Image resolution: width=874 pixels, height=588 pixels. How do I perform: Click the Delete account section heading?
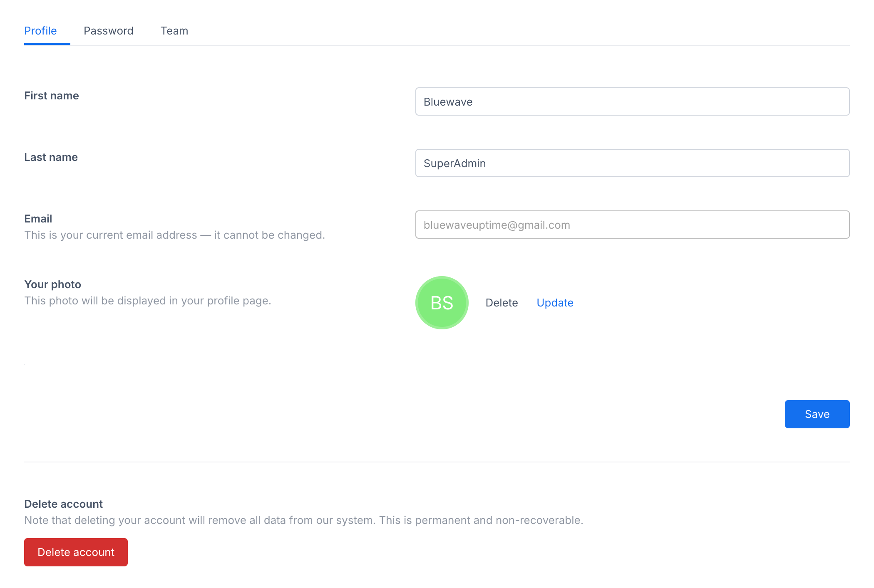click(63, 504)
